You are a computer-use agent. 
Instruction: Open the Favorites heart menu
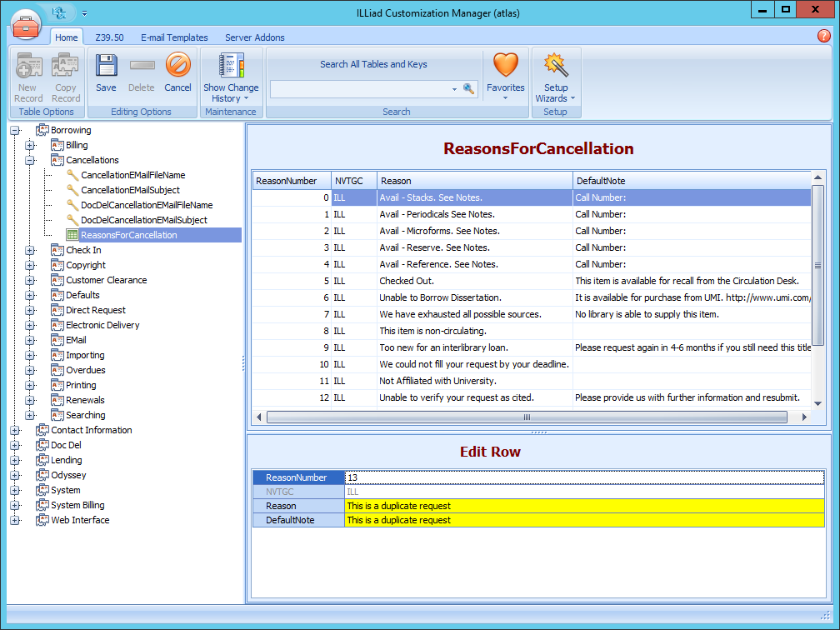coord(506,77)
